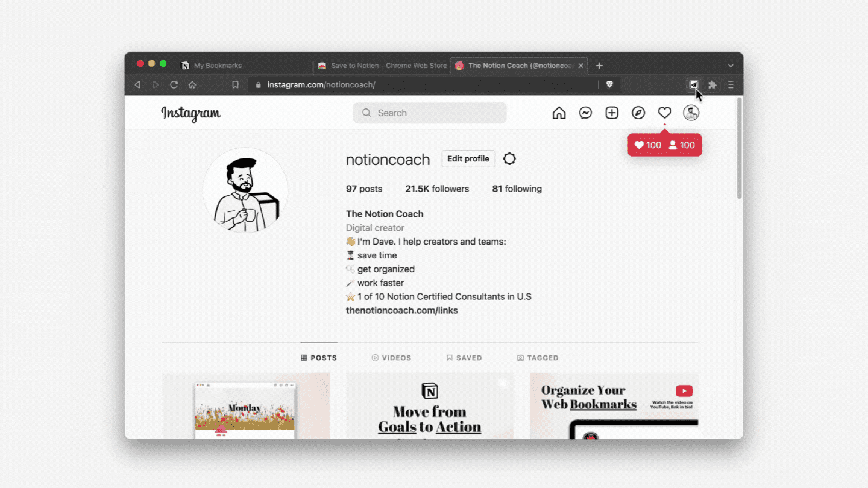868x488 pixels.
Task: Click the Digital creator category text
Action: pyautogui.click(x=375, y=228)
